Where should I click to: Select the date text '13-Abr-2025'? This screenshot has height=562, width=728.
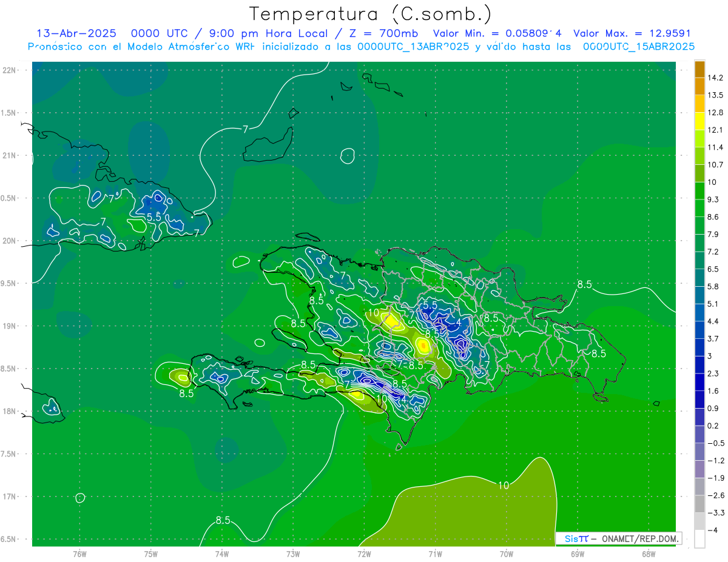pyautogui.click(x=76, y=33)
